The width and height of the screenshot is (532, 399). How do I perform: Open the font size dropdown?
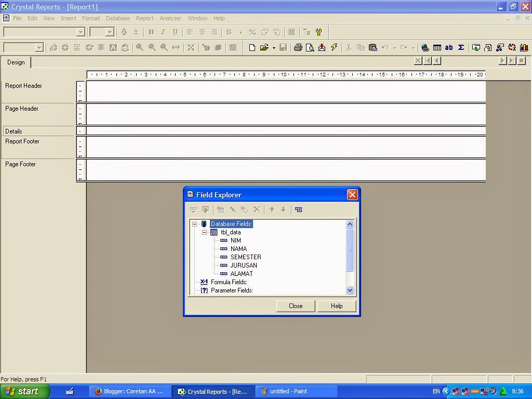pos(110,32)
